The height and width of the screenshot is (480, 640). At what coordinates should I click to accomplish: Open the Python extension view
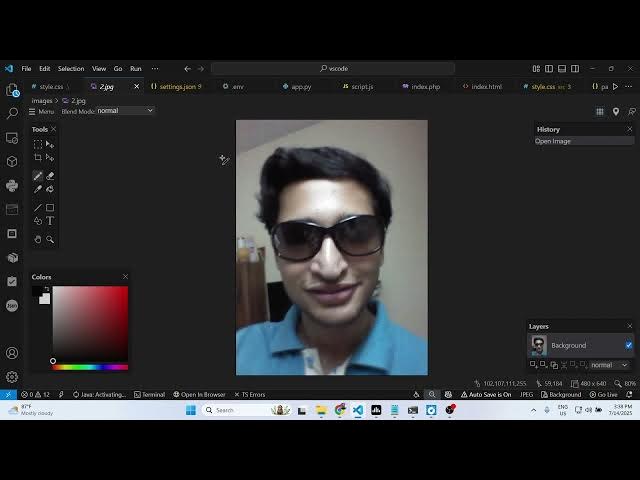pos(12,186)
